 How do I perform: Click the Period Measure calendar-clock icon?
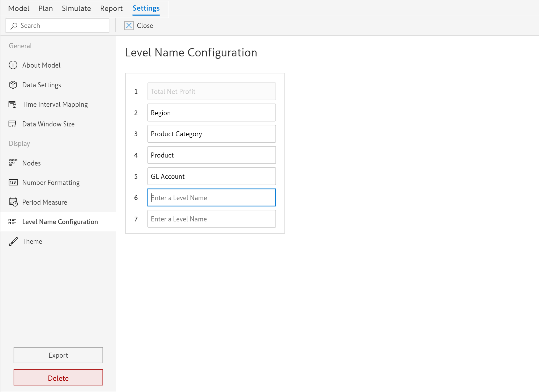pos(13,202)
